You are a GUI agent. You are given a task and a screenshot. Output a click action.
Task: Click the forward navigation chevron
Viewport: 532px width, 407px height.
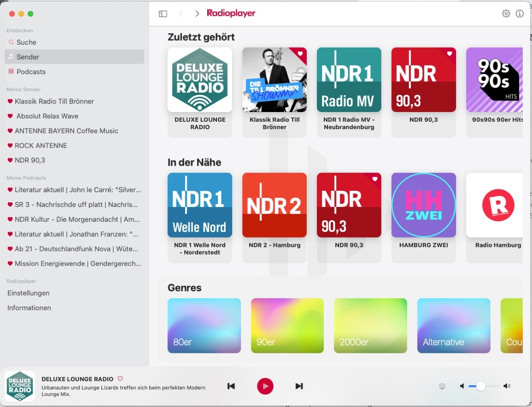coord(197,14)
